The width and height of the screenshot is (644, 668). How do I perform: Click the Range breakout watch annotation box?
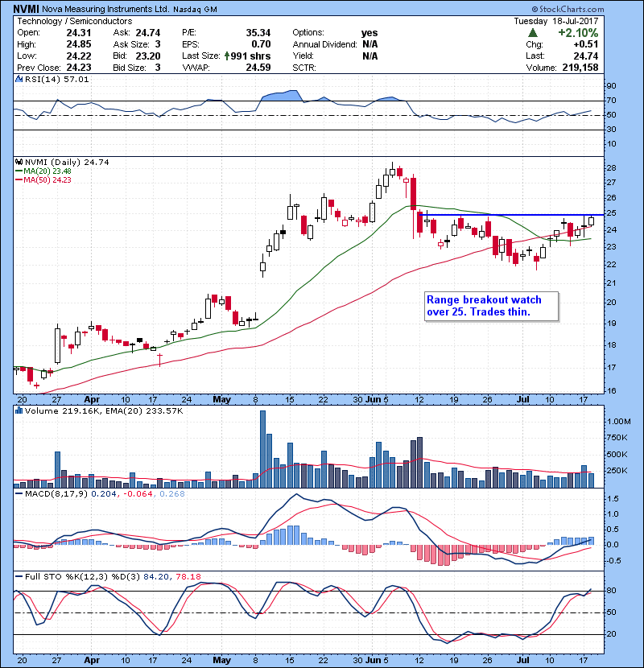pos(491,307)
